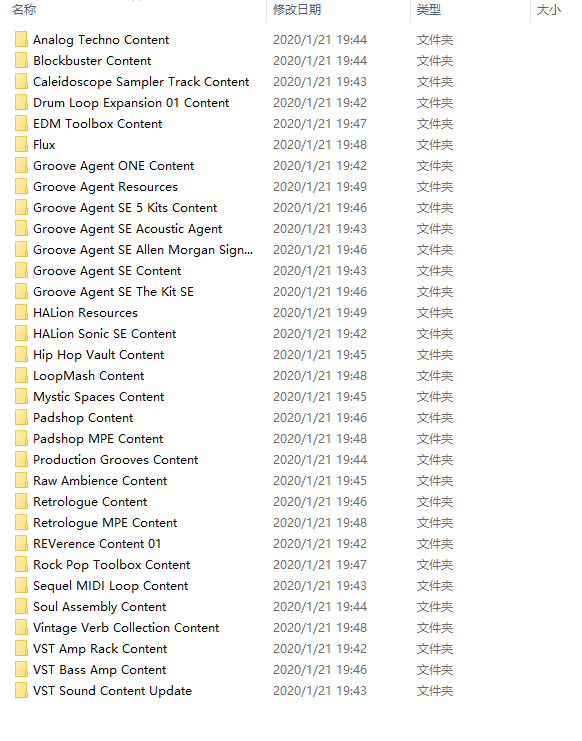
Task: Select the VST Amp Rack Content folder icon
Action: click(21, 649)
